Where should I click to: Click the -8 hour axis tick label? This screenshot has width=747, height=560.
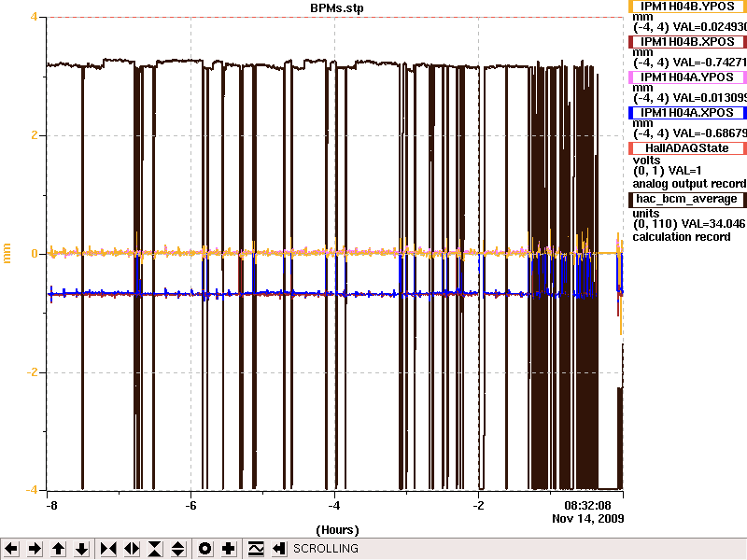(x=51, y=505)
